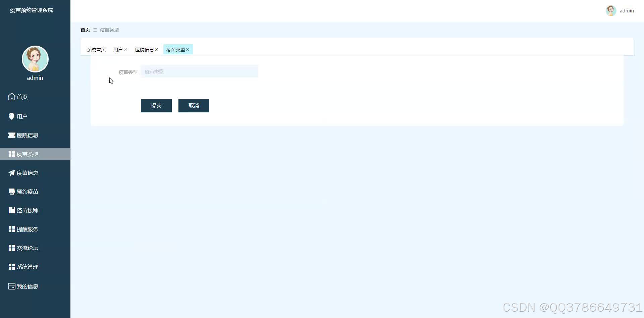Click the paper plane icon beside 疫苗信息

[12, 173]
